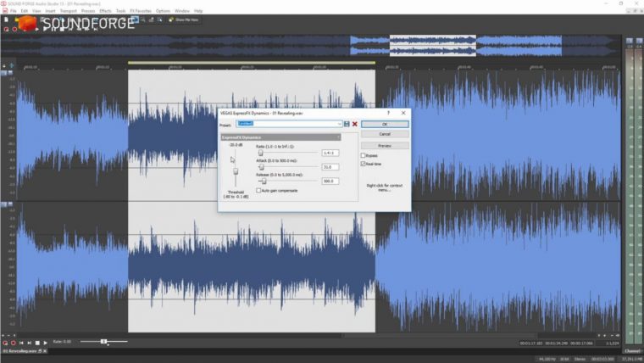The height and width of the screenshot is (363, 644).
Task: Open the Preset dropdown list
Action: click(339, 124)
